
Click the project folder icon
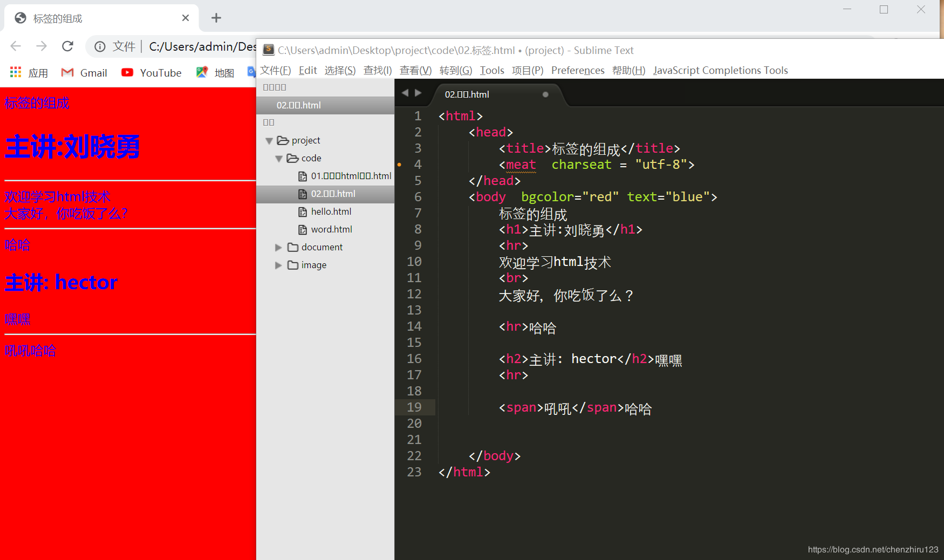[x=283, y=140]
